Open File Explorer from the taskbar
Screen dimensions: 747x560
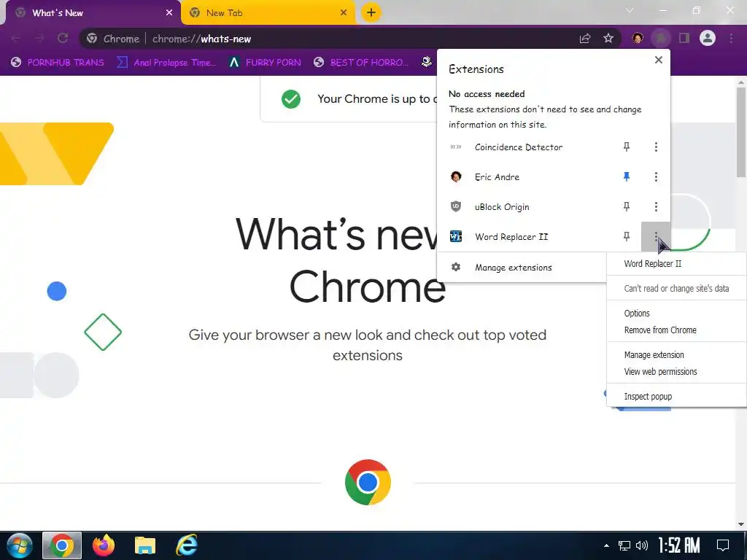145,545
